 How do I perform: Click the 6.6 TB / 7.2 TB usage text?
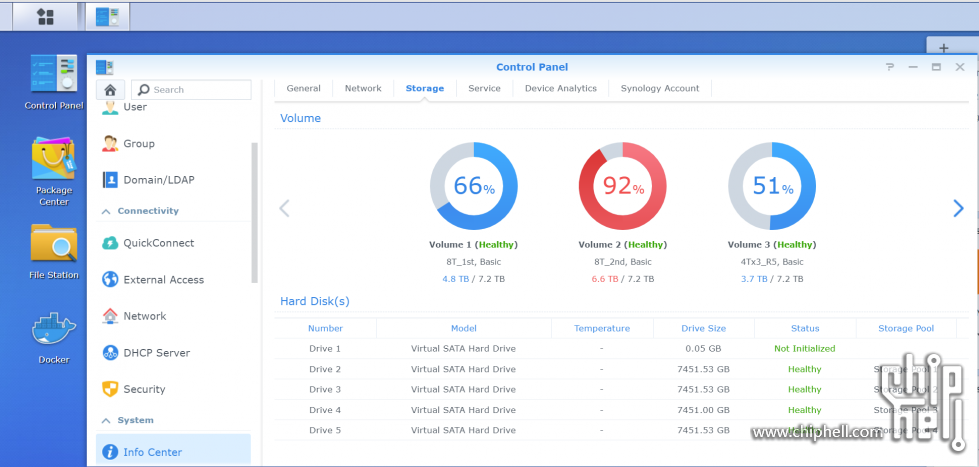pyautogui.click(x=622, y=279)
